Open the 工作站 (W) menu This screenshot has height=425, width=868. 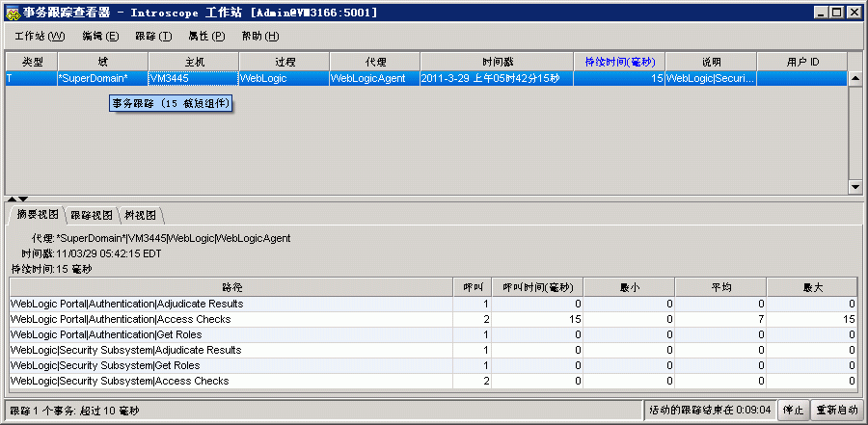pos(40,37)
